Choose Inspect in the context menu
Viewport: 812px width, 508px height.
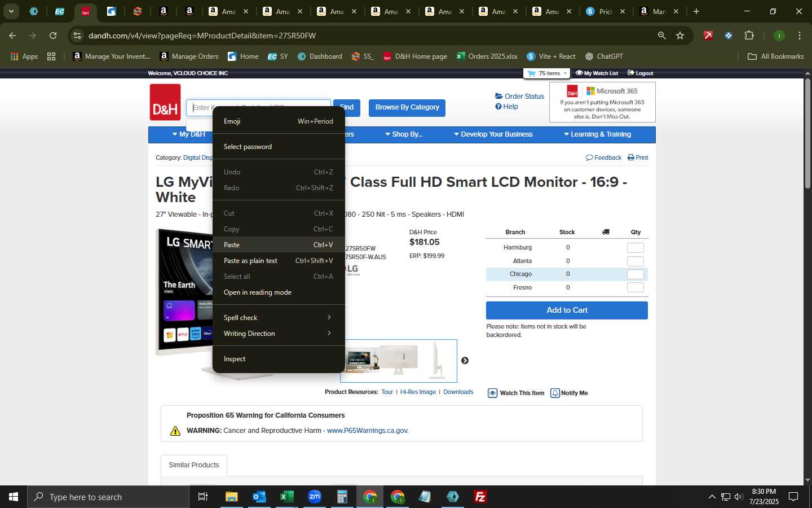pos(279,359)
